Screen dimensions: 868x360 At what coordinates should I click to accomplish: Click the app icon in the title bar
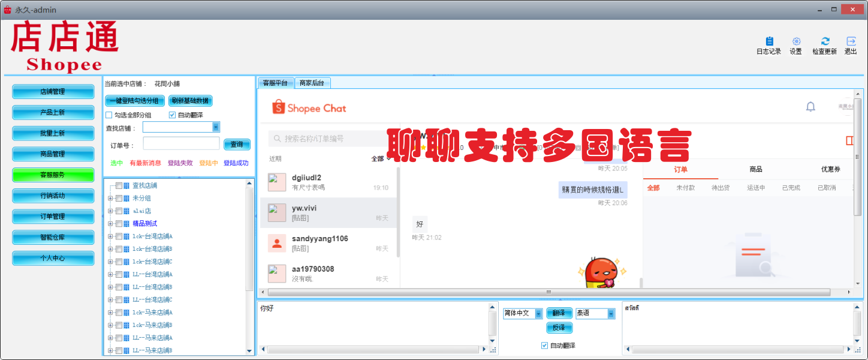(7, 10)
